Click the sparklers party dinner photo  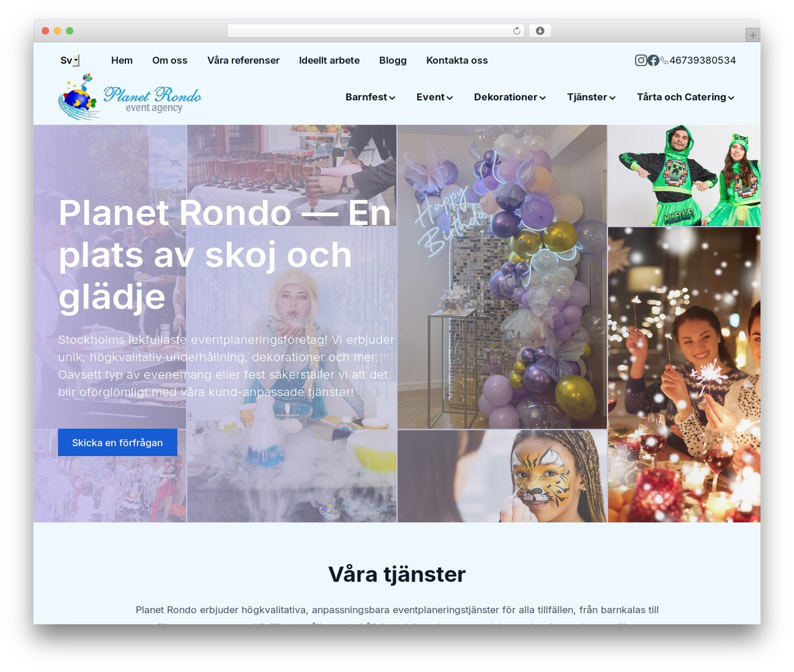click(x=684, y=374)
